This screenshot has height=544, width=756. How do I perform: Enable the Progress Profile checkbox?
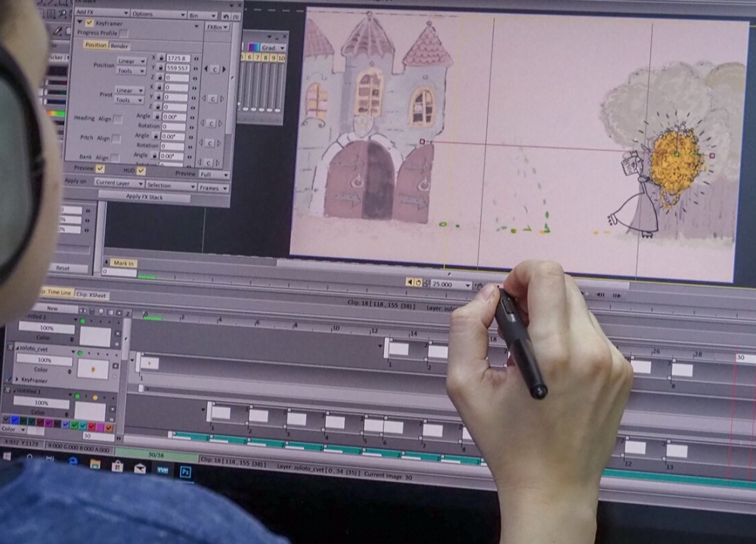[x=124, y=33]
